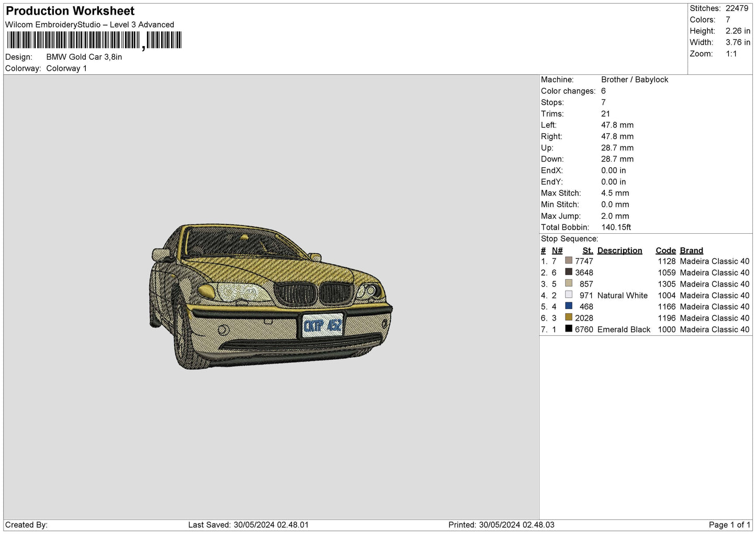The height and width of the screenshot is (534, 756).
Task: Click the Up value '28.7 mm'
Action: click(617, 148)
